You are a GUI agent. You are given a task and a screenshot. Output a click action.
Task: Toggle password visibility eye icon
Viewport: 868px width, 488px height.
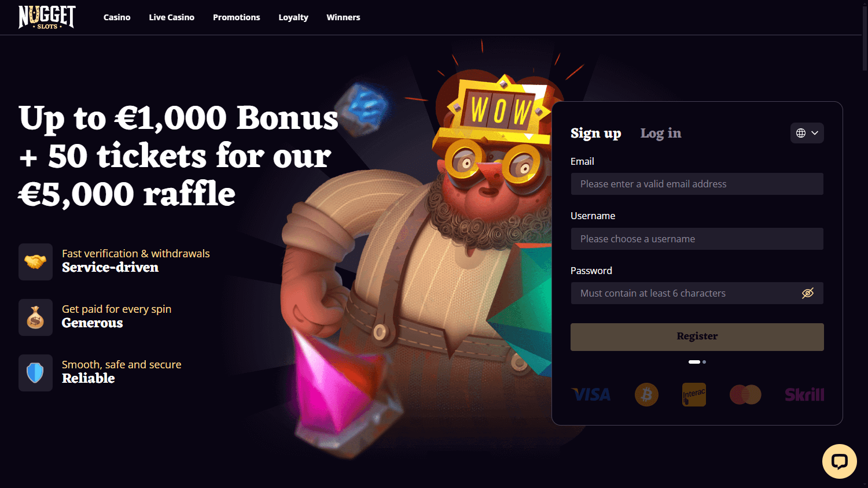[x=808, y=293]
